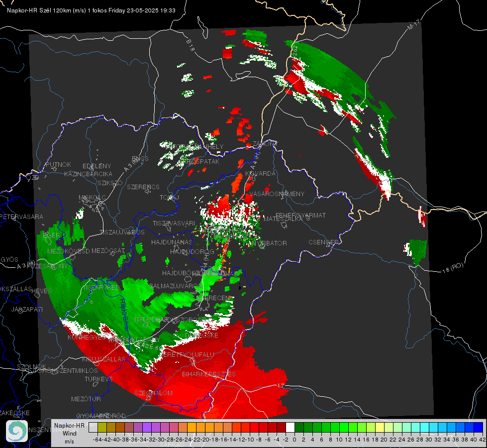Viewport: 487px width, 448px height.
Task: Click the GYOMAENDRŐD town label
Action: click(101, 416)
